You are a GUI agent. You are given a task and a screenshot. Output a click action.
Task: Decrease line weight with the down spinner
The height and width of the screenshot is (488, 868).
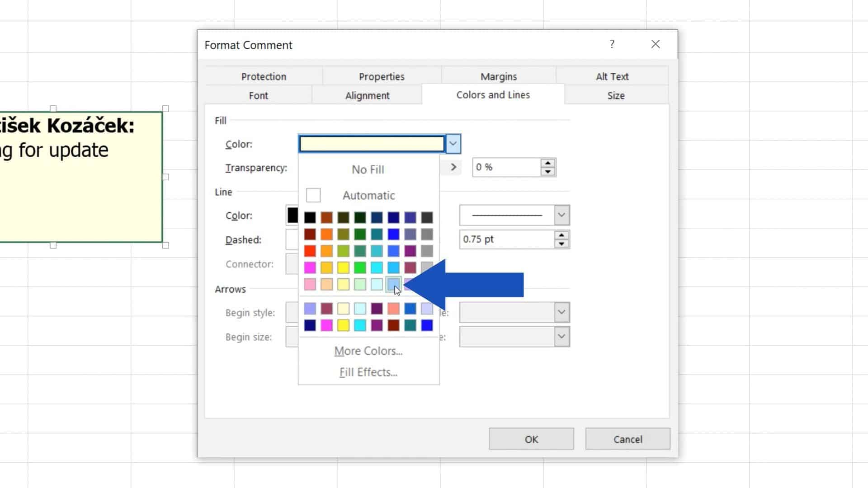[x=561, y=244]
